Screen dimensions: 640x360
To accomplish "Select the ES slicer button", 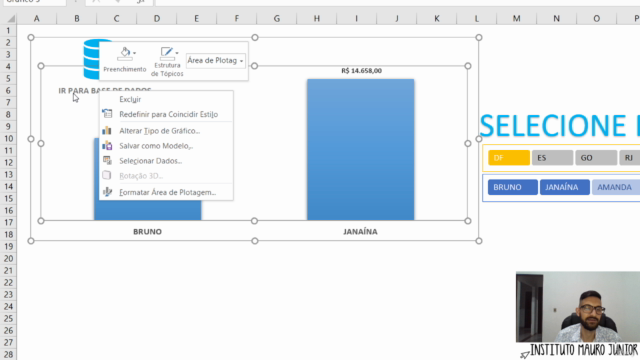I will point(552,158).
